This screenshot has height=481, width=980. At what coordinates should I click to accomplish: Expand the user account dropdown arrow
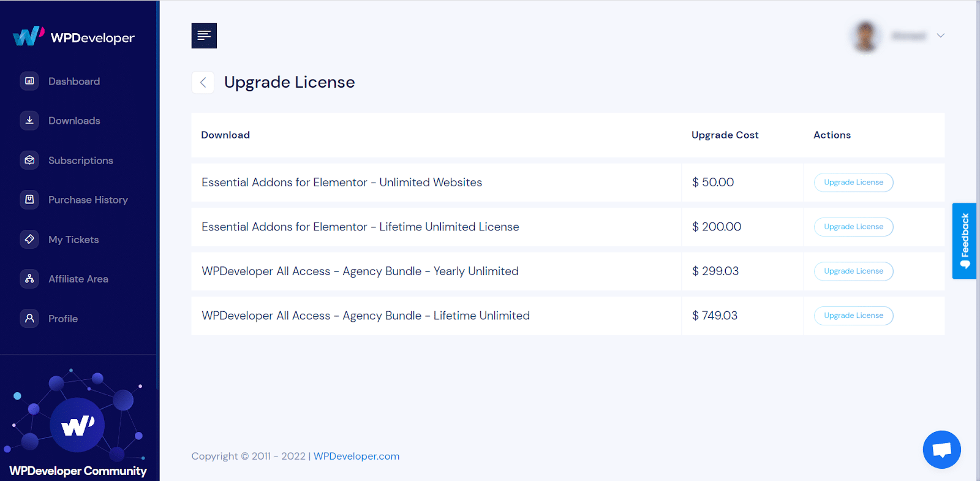[941, 36]
